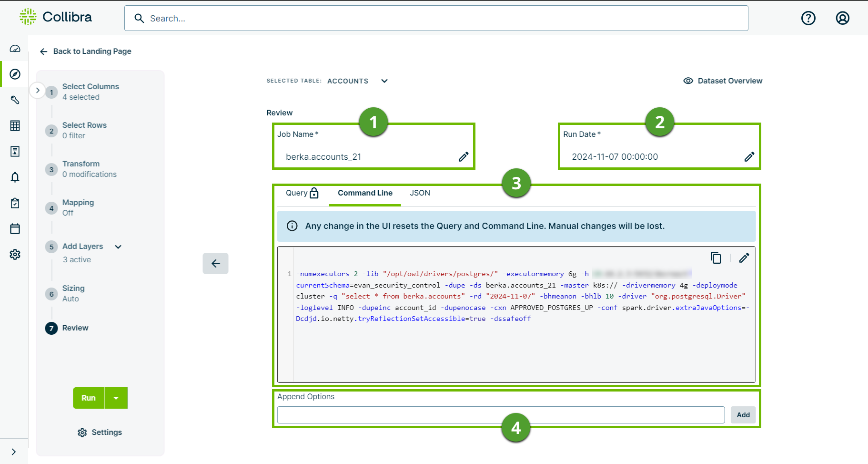This screenshot has height=464, width=868.
Task: Edit the Run Date using pencil icon
Action: [749, 156]
